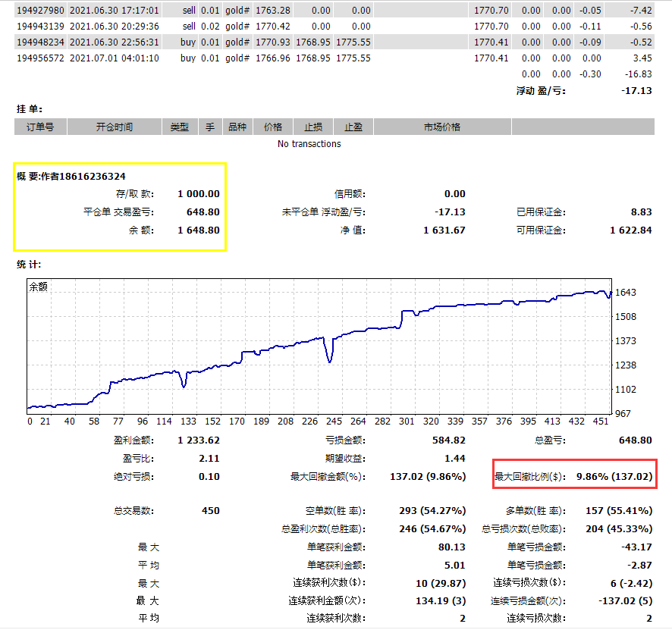The image size is (672, 630).
Task: Click the 余额 label inside the chart
Action: pyautogui.click(x=38, y=287)
